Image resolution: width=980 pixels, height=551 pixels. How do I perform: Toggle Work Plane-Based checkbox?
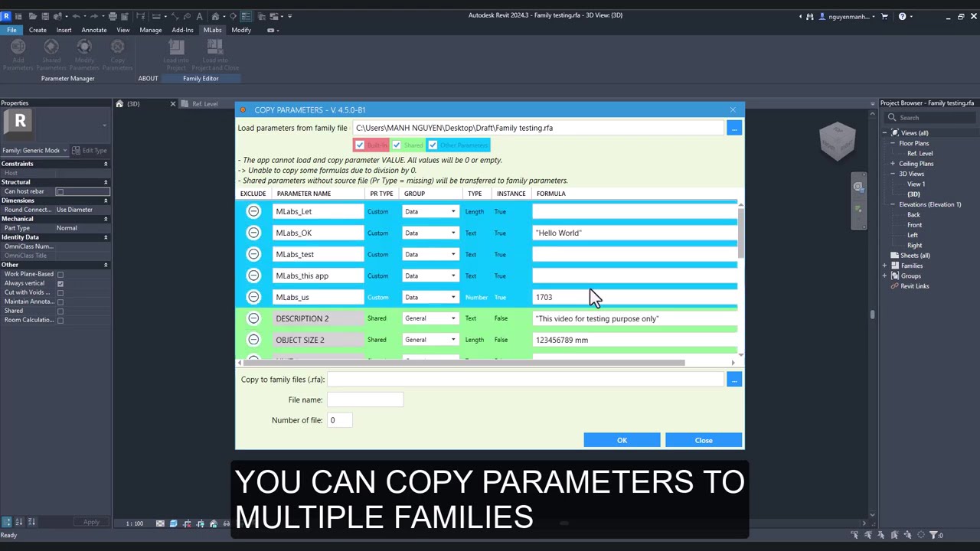coord(60,274)
